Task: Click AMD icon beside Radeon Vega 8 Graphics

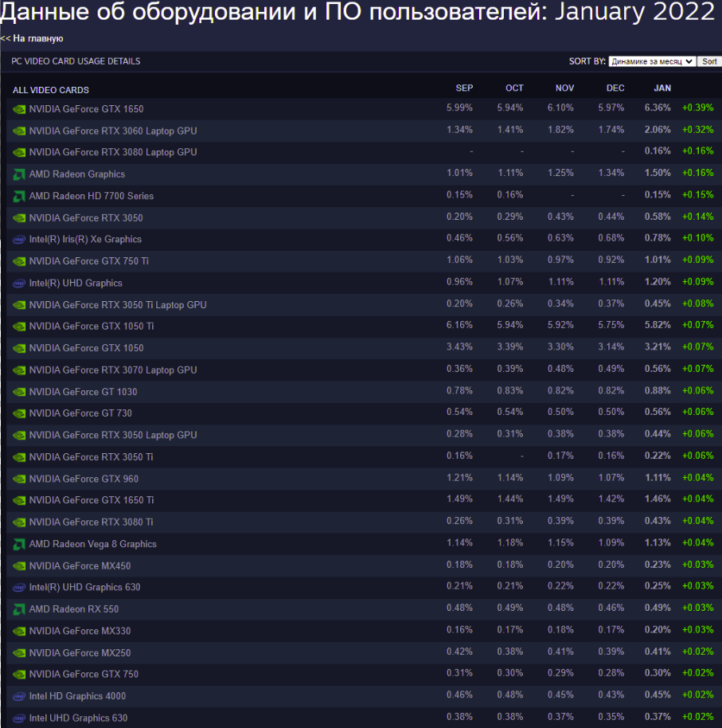Action: pyautogui.click(x=19, y=544)
